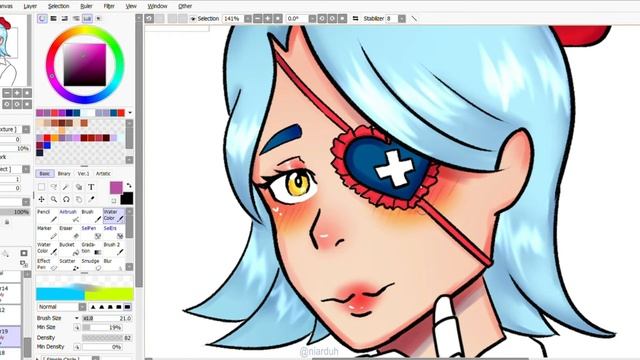The width and height of the screenshot is (640, 360).
Task: Open the Selection menu
Action: [x=58, y=6]
